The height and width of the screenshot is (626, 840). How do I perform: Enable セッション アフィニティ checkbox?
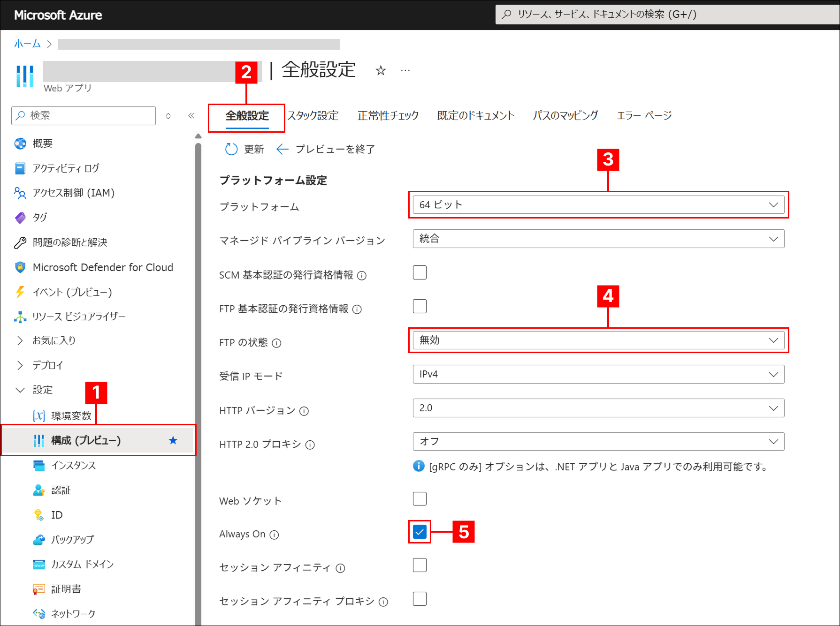tap(420, 565)
